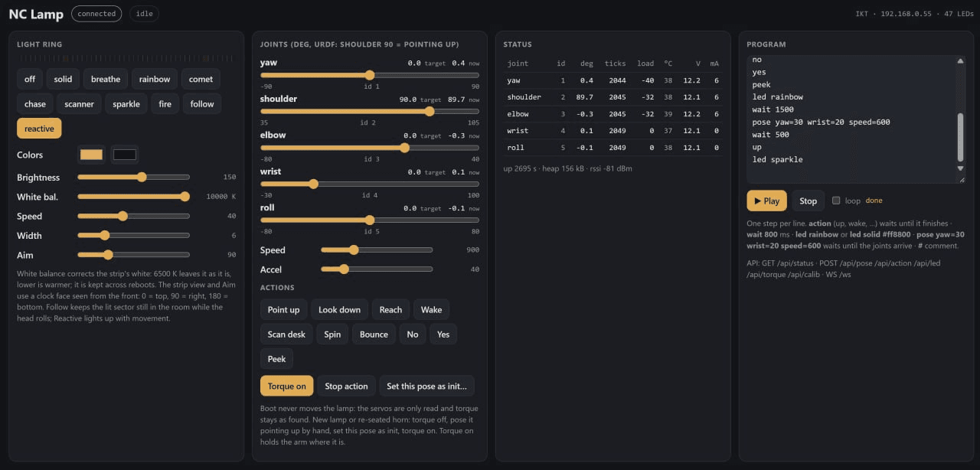Move the yaw joint slider
Screen dimensions: 980x470
370,75
